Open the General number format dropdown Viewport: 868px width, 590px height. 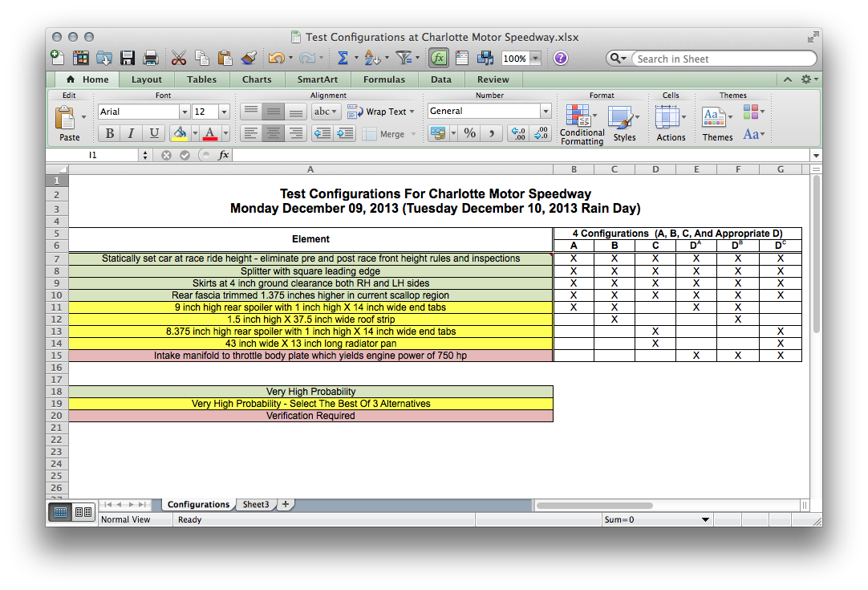click(x=546, y=112)
